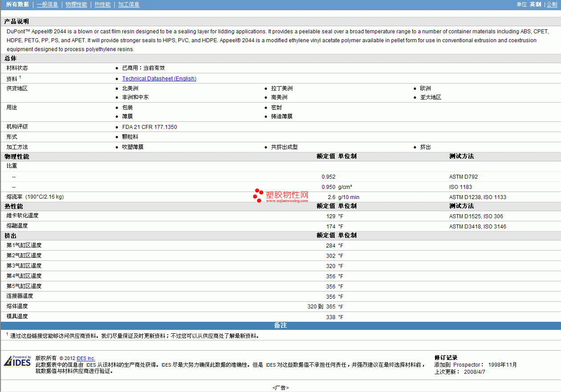Click the 修订记录 heading in footer
This screenshot has height=392, width=561.
(x=446, y=358)
